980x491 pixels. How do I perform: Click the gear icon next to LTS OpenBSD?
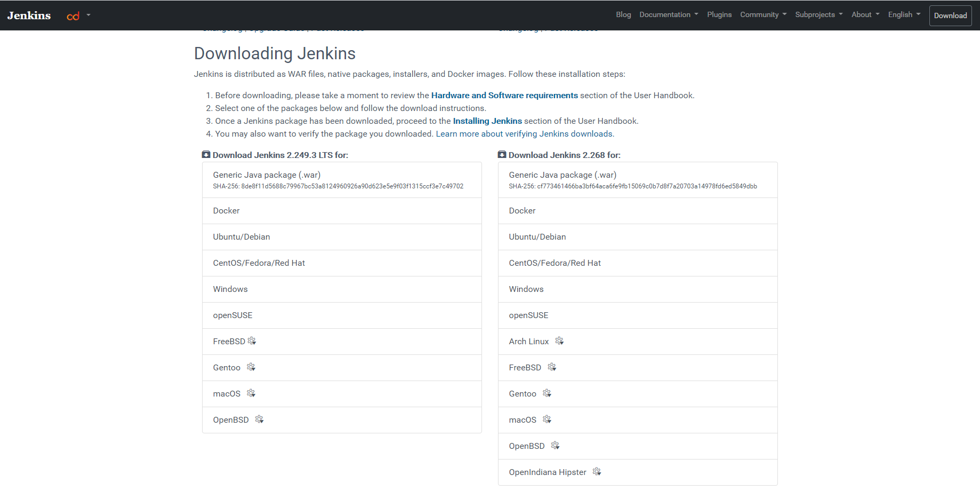click(x=259, y=419)
